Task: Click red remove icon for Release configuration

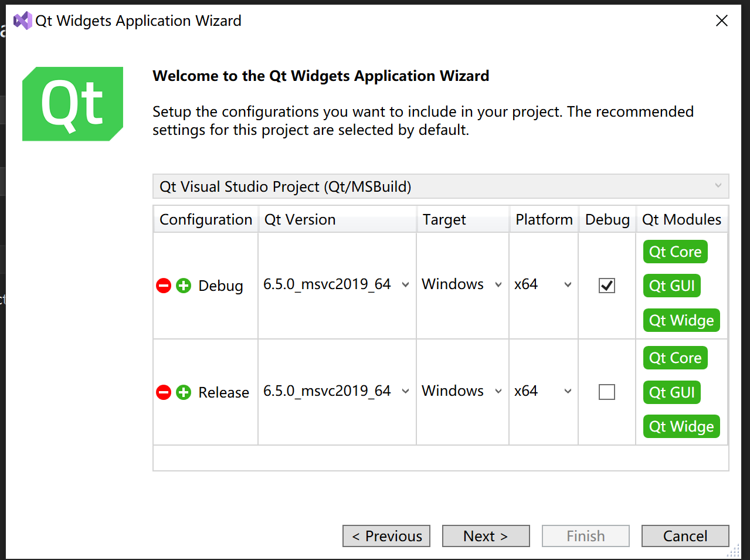Action: click(x=164, y=392)
